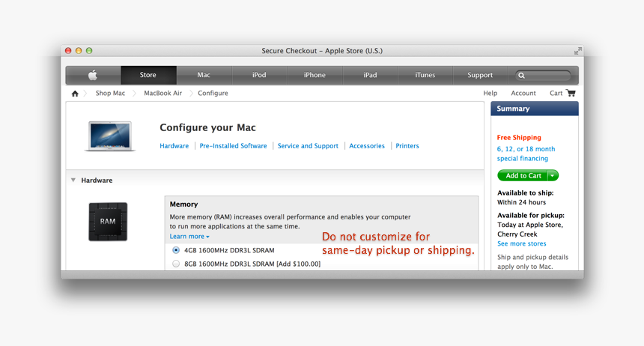Click the Free Shipping text

click(519, 138)
